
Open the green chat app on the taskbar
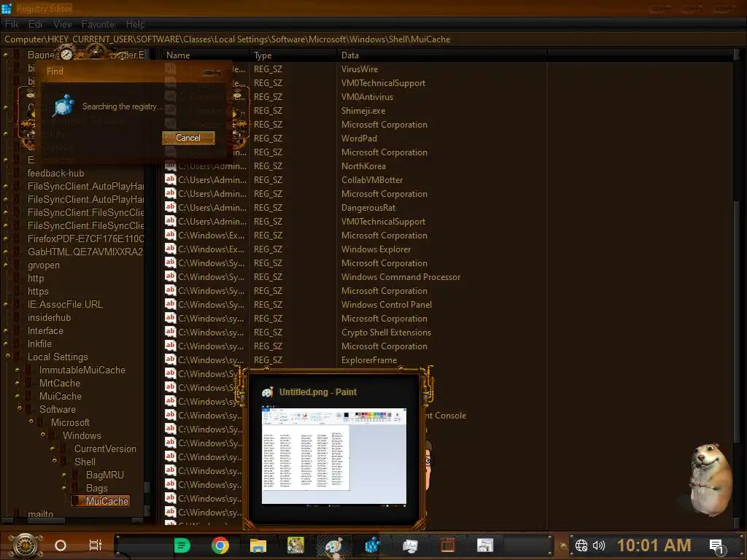(182, 545)
